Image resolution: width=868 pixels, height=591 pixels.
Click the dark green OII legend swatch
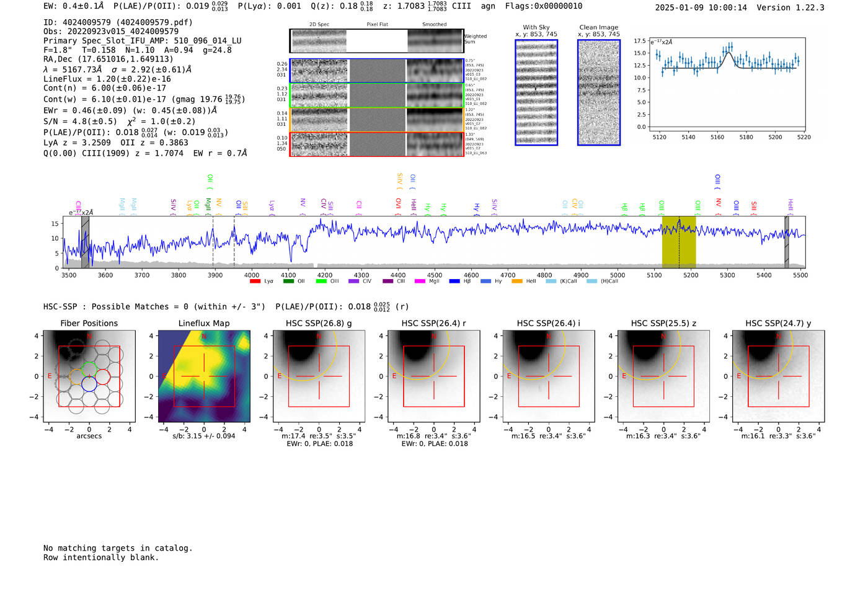288,281
